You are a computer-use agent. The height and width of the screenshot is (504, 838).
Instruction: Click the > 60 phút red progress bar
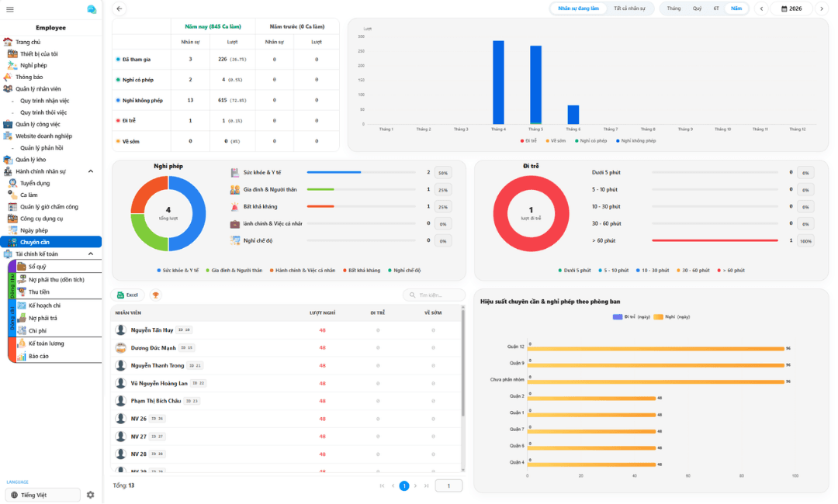(715, 241)
